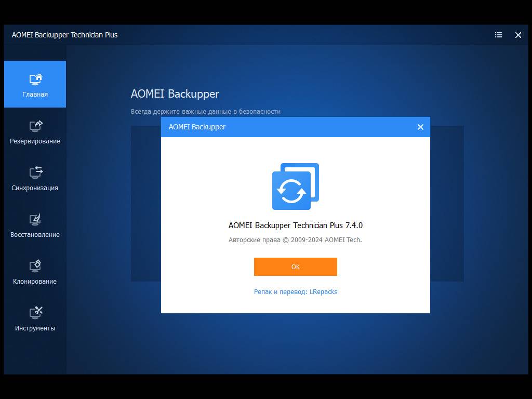Open the LRepacks repack and translation link
The image size is (532, 399).
point(296,291)
